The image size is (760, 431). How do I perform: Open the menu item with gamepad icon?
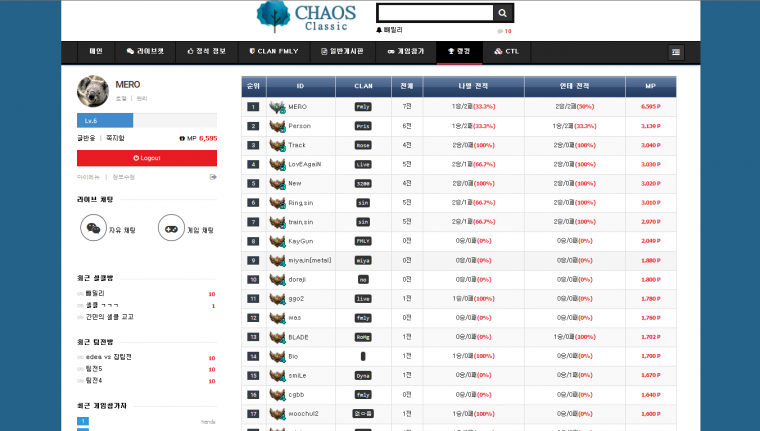pos(406,51)
